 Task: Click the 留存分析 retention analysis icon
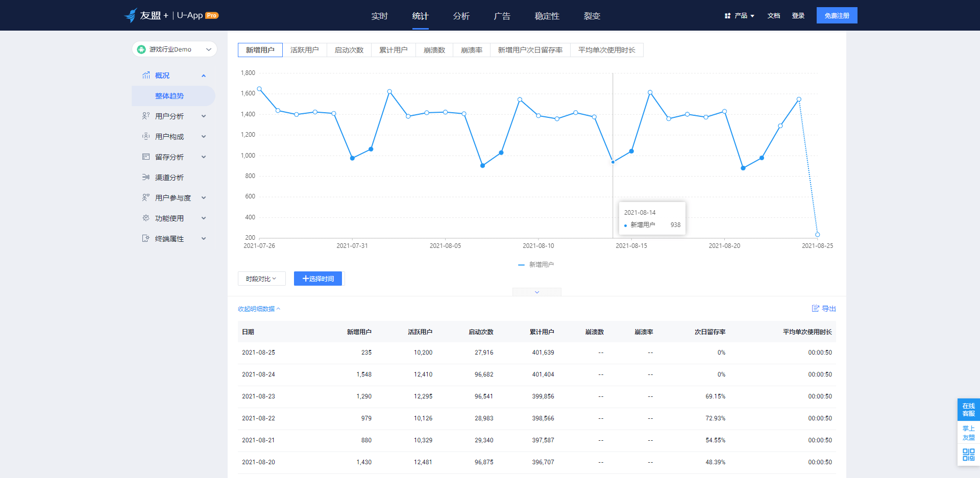coord(146,157)
